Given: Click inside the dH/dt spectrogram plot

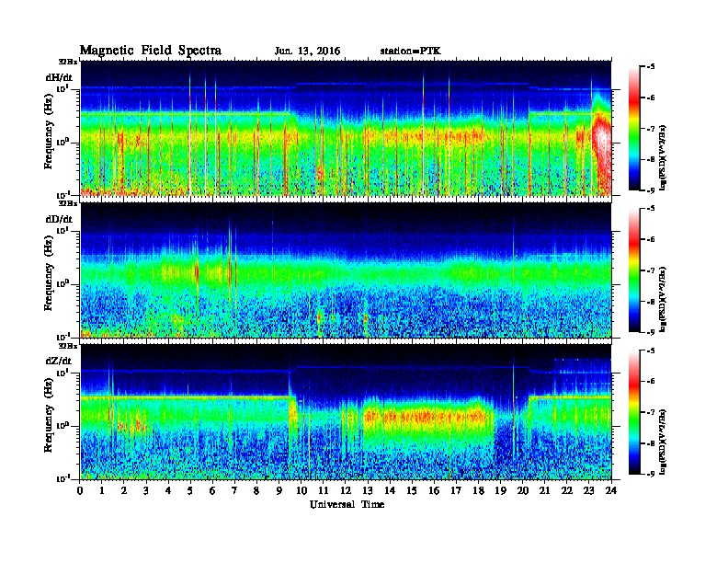Looking at the screenshot, I should click(x=346, y=128).
